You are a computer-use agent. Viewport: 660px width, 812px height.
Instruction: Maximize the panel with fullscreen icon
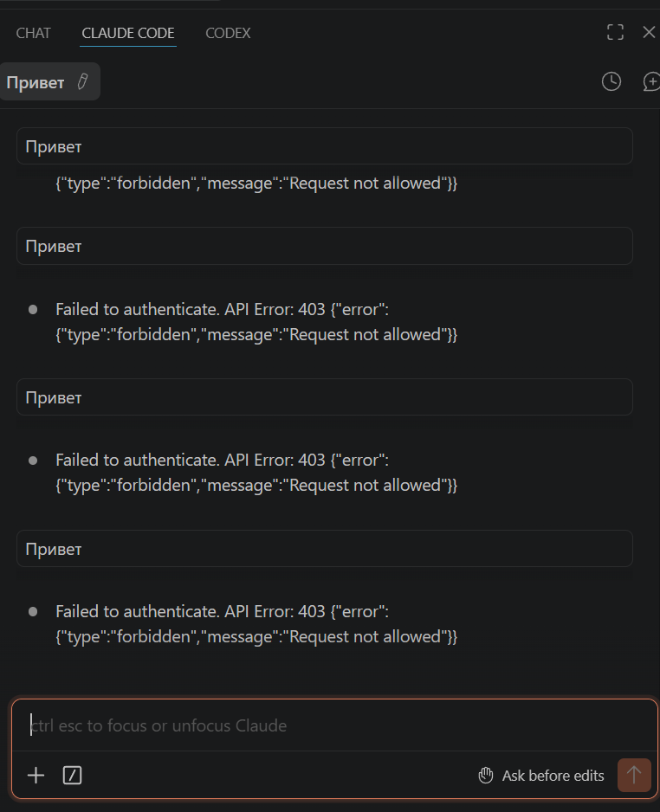[615, 32]
